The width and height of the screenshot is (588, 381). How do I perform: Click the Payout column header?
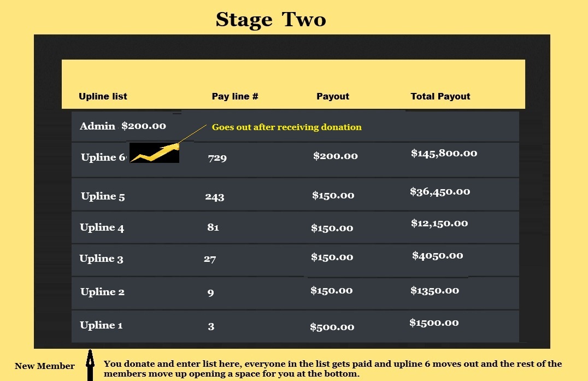(x=333, y=97)
